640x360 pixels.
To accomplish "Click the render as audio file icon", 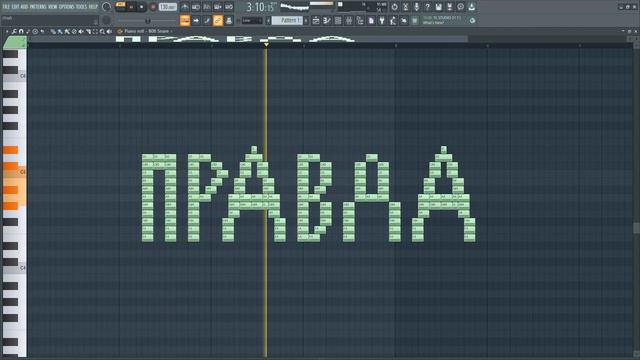I will tap(449, 7).
